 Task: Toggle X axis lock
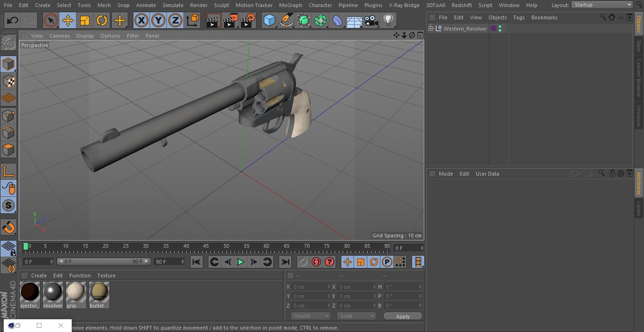pyautogui.click(x=141, y=20)
